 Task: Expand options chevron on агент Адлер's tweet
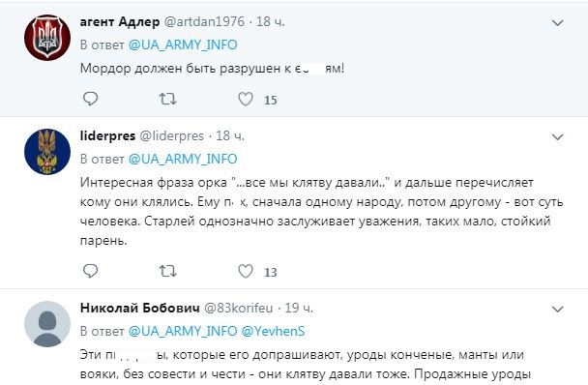558,23
